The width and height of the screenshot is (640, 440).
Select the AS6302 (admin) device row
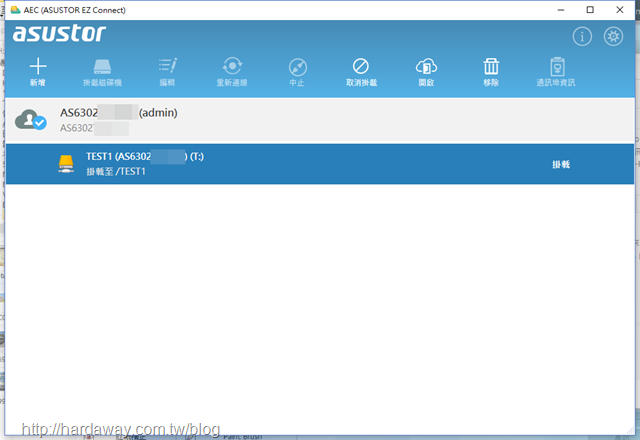tap(320, 120)
